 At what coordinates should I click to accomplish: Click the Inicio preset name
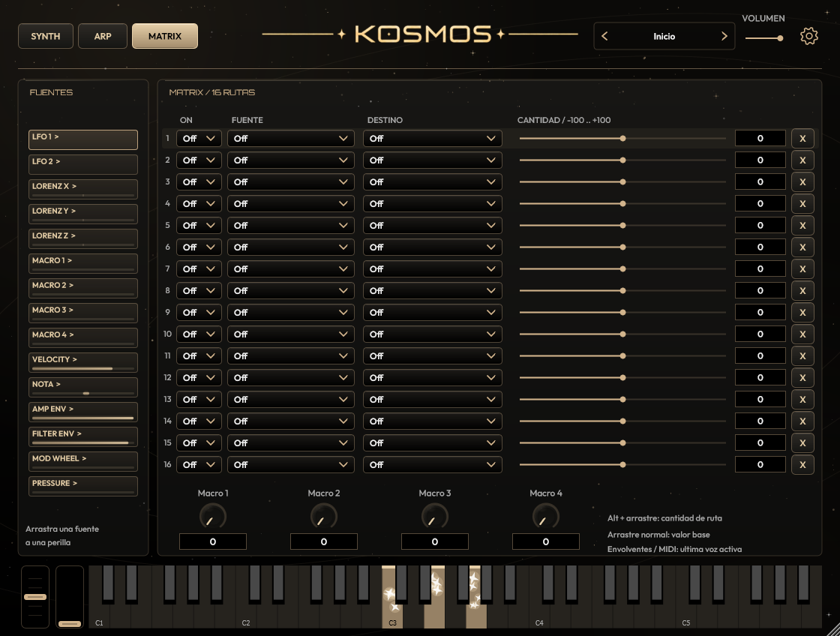(664, 37)
